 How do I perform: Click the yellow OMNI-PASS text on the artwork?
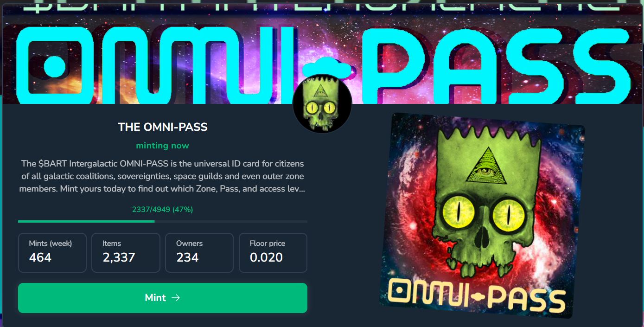[476, 294]
